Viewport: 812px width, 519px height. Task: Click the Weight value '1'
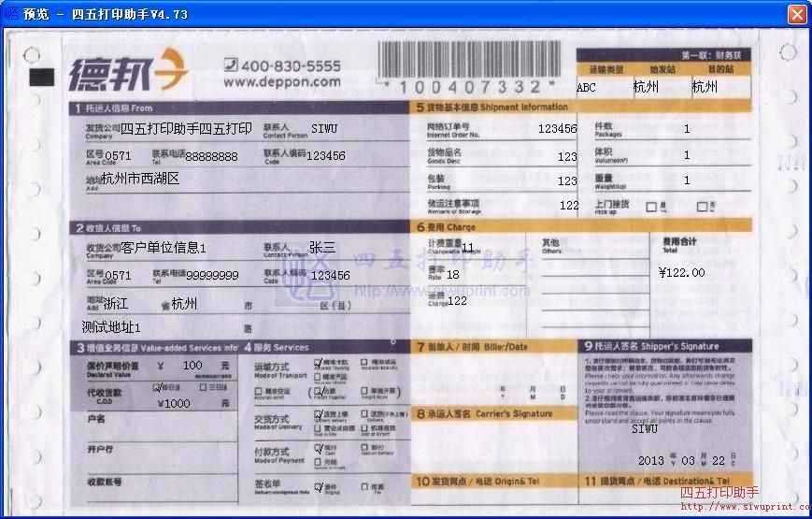coord(687,180)
